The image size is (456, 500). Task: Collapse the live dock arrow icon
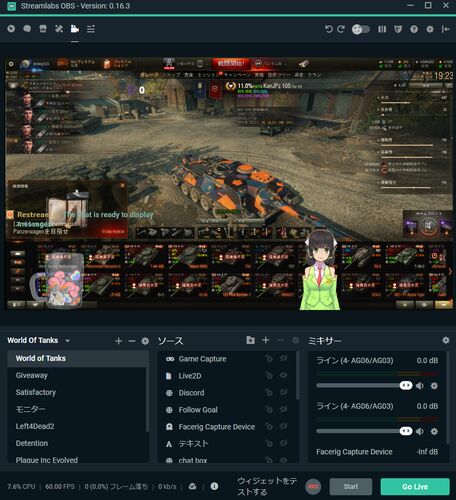(446, 29)
